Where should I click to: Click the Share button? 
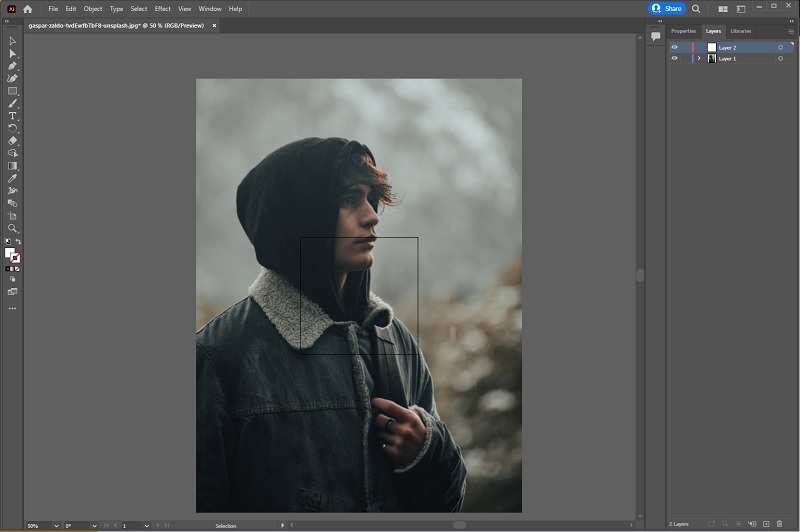click(667, 9)
